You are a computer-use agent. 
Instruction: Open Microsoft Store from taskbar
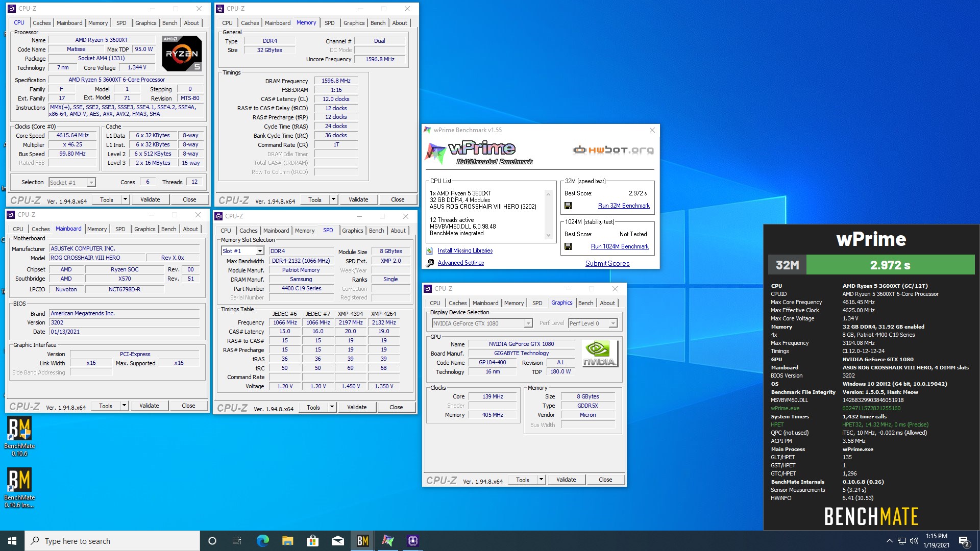pyautogui.click(x=312, y=541)
